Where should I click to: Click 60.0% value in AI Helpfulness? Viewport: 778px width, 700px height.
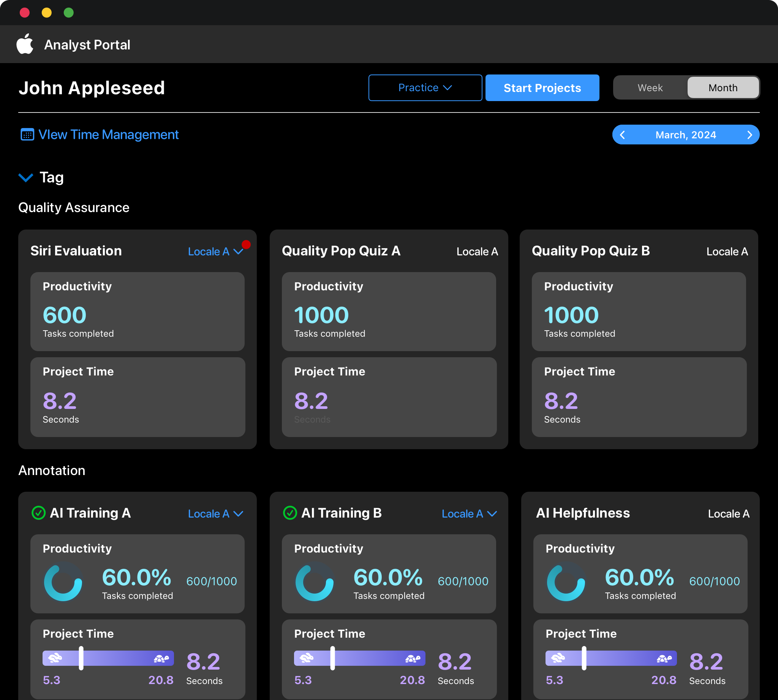click(x=639, y=577)
